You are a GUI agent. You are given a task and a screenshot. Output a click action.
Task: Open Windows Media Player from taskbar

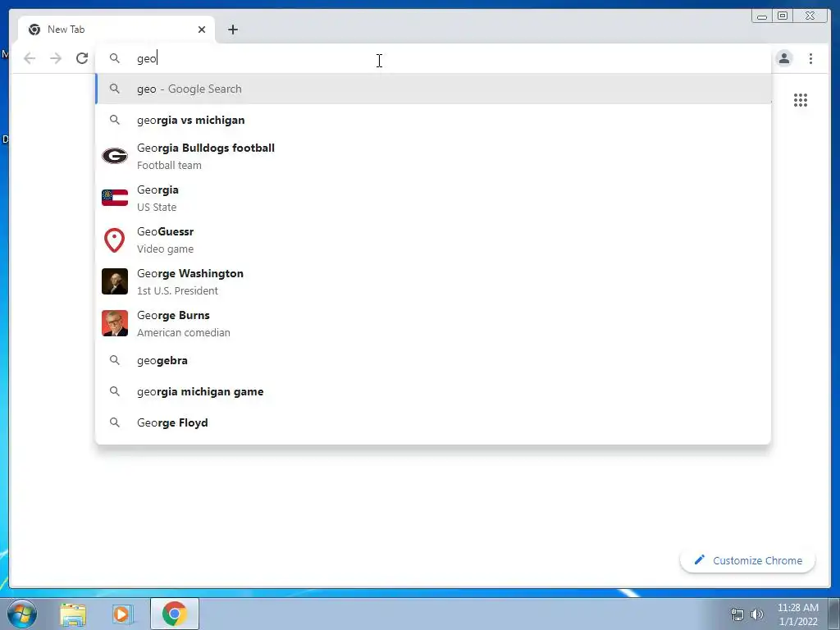tap(122, 614)
